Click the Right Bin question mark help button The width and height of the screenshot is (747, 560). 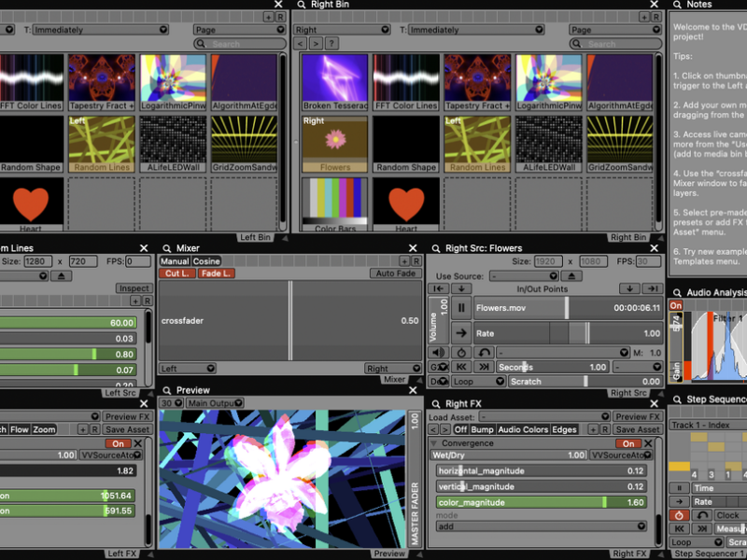(x=331, y=44)
